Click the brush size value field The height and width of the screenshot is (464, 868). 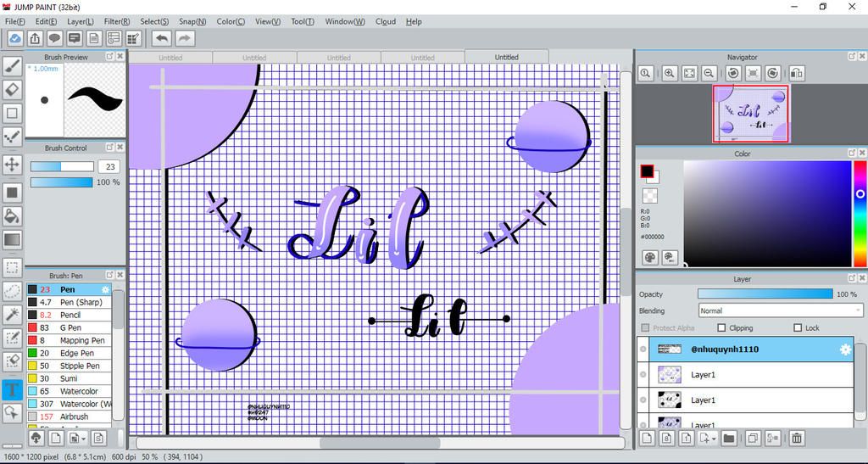(x=109, y=166)
